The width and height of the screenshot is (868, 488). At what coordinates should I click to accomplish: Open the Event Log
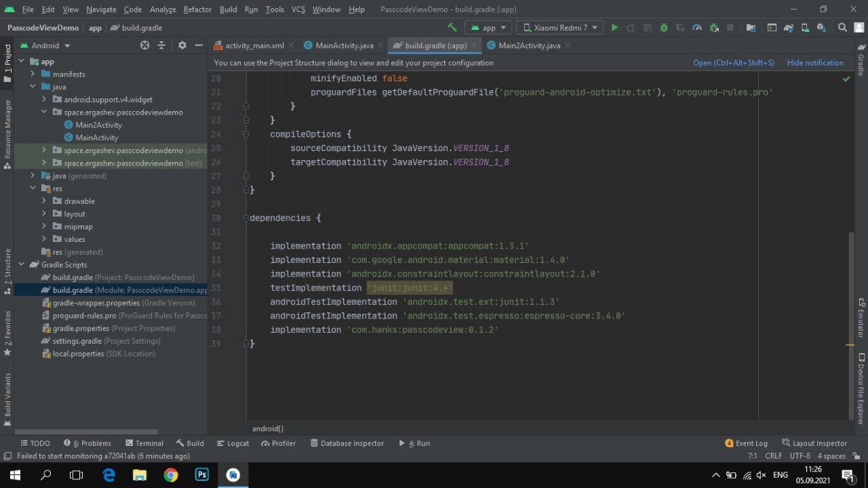[x=747, y=443]
